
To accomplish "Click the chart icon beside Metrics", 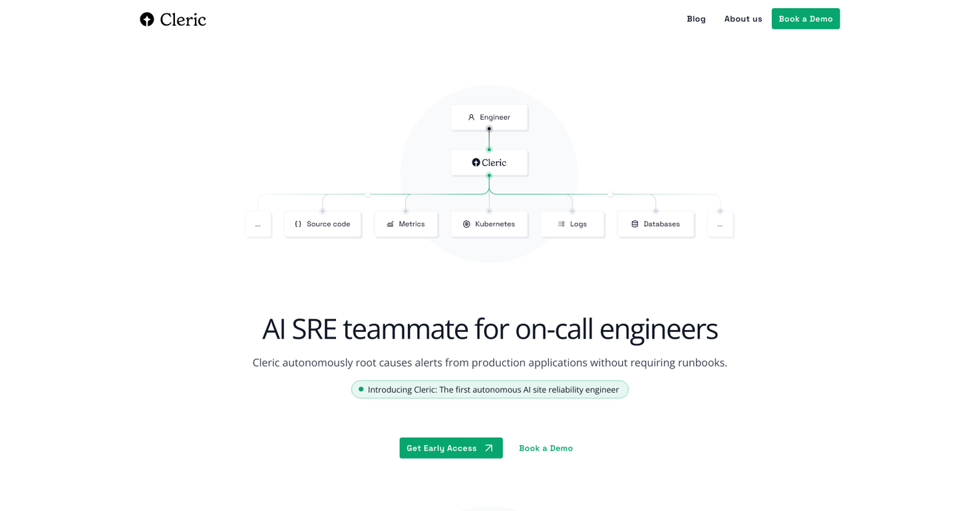I will click(x=391, y=224).
